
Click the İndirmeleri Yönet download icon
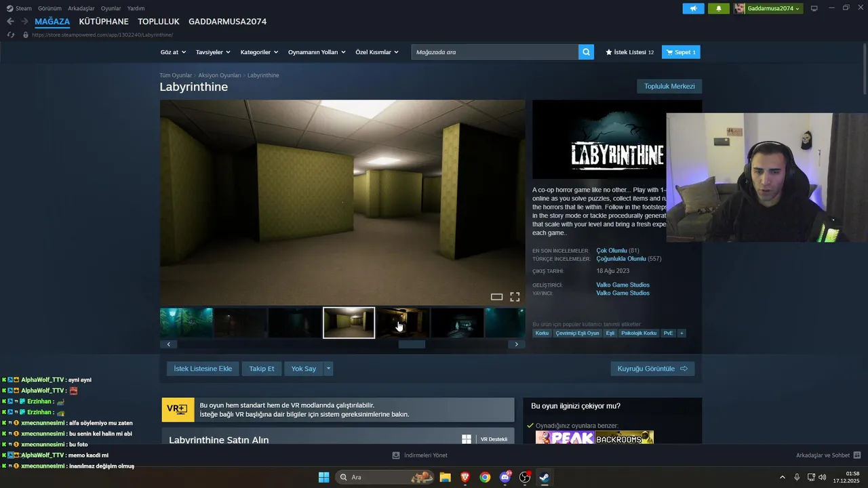pyautogui.click(x=396, y=455)
